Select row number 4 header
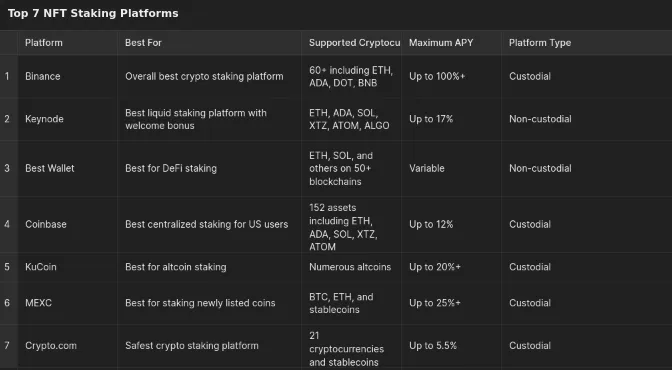The image size is (672, 370). pos(9,224)
